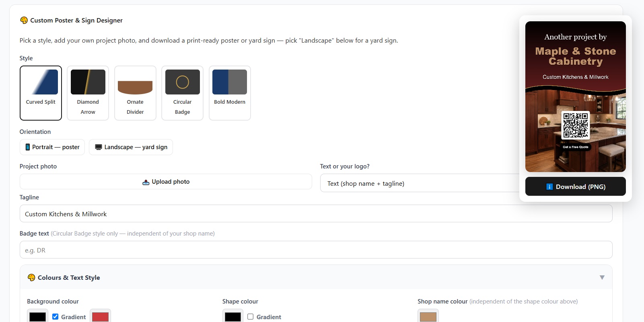Disable the background Gradient checkbox
This screenshot has width=644, height=322.
[x=56, y=317]
